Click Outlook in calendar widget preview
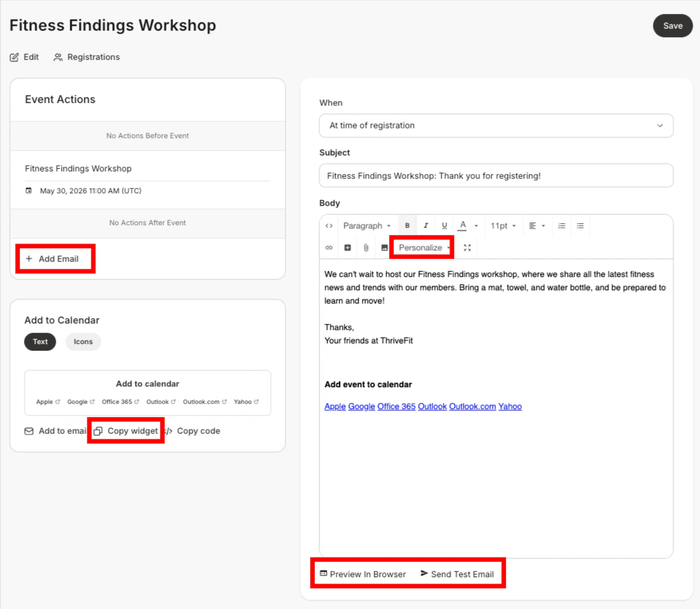The width and height of the screenshot is (700, 609). click(x=161, y=402)
